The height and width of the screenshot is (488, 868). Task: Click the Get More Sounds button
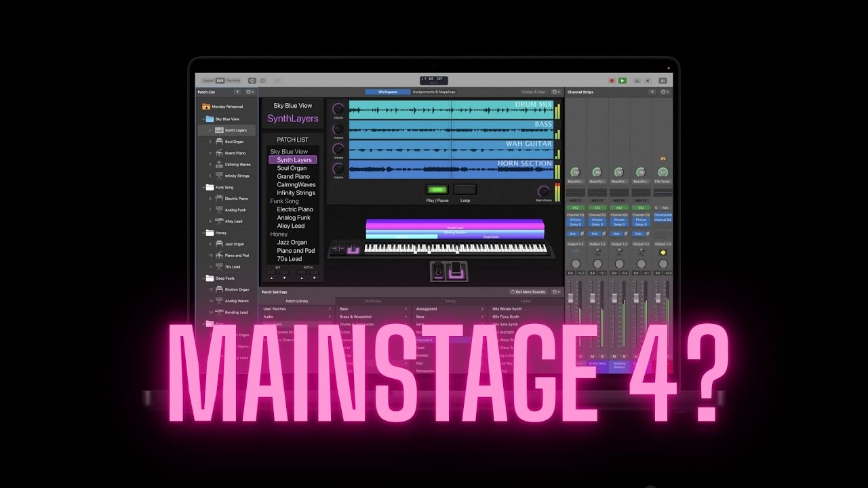tap(528, 291)
